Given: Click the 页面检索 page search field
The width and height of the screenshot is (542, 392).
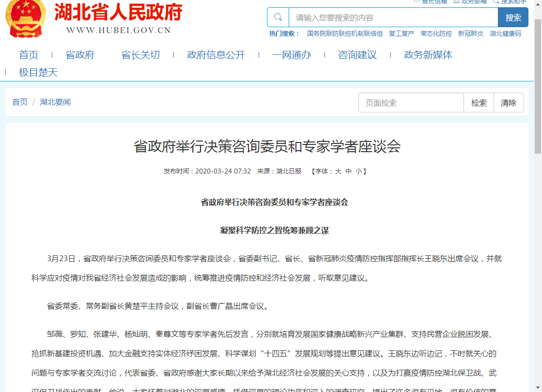Looking at the screenshot, I should (x=411, y=103).
